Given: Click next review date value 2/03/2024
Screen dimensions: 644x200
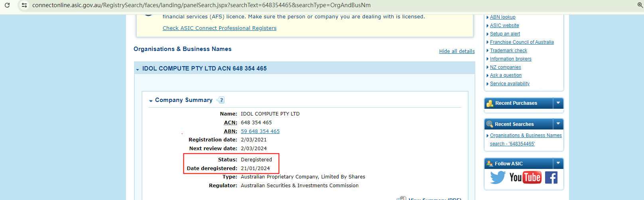Looking at the screenshot, I should (x=254, y=149).
